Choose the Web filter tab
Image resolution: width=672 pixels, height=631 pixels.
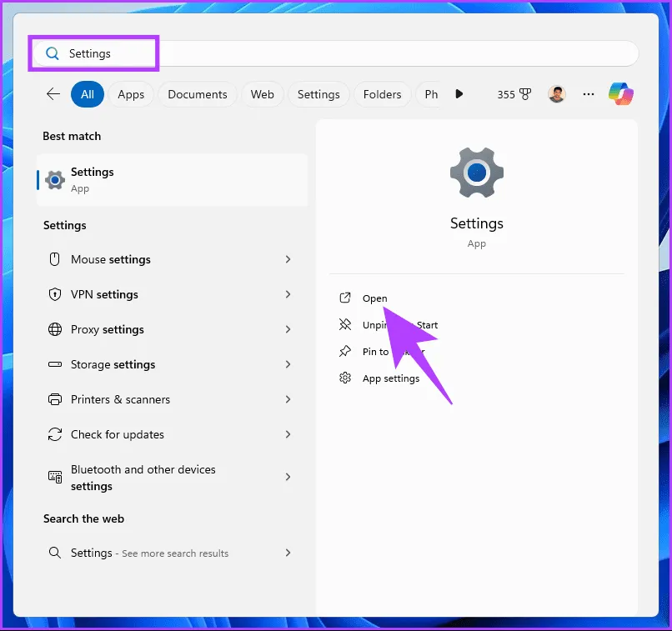(263, 94)
